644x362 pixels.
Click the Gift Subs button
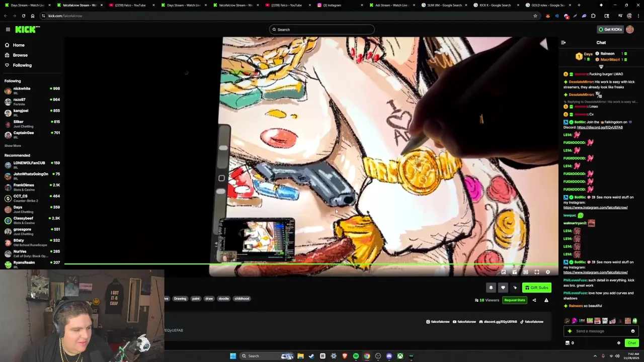coord(536,288)
